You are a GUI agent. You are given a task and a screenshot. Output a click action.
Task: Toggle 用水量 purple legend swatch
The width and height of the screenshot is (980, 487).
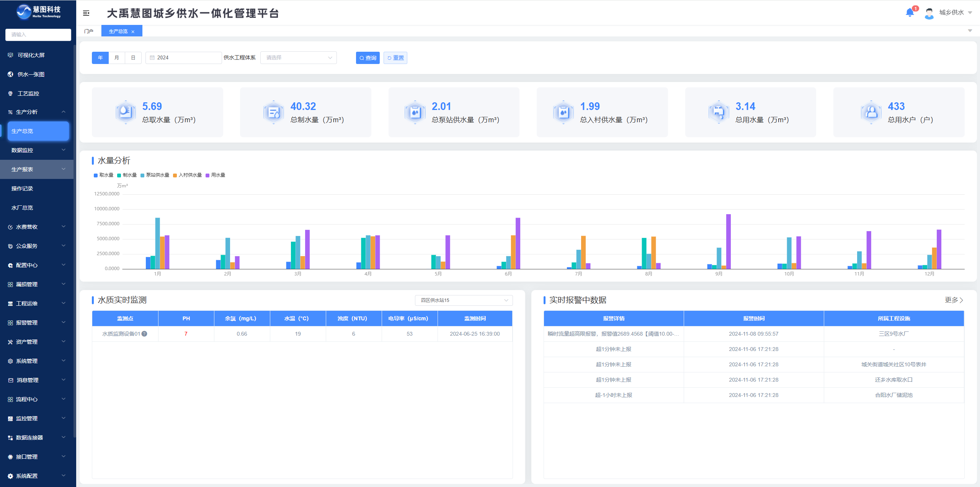point(207,175)
